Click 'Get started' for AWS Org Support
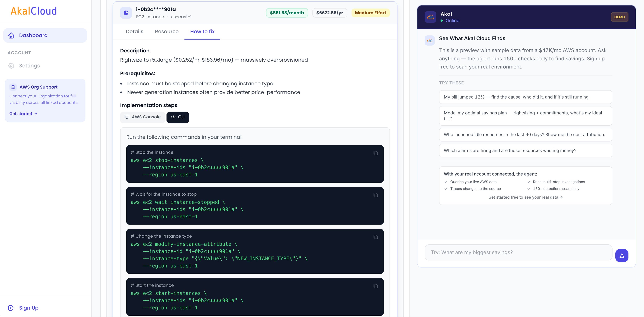 click(x=23, y=114)
